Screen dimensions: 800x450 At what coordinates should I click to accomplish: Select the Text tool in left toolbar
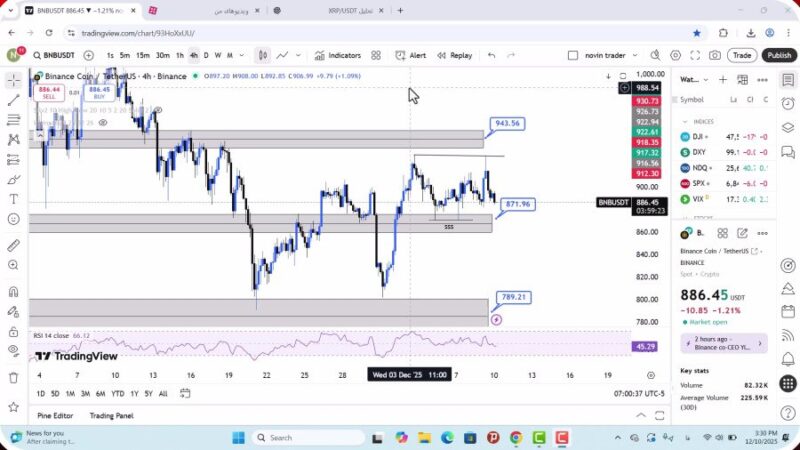pos(13,199)
